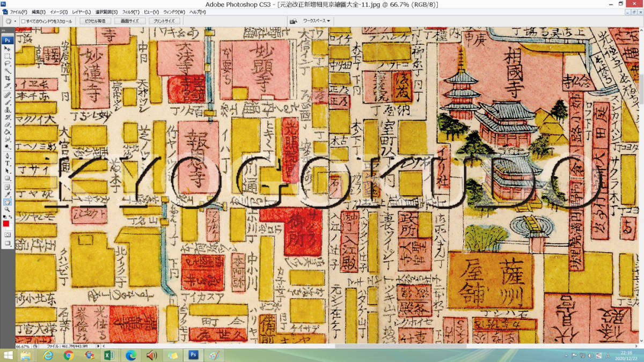Select the Brush tool

(7, 102)
